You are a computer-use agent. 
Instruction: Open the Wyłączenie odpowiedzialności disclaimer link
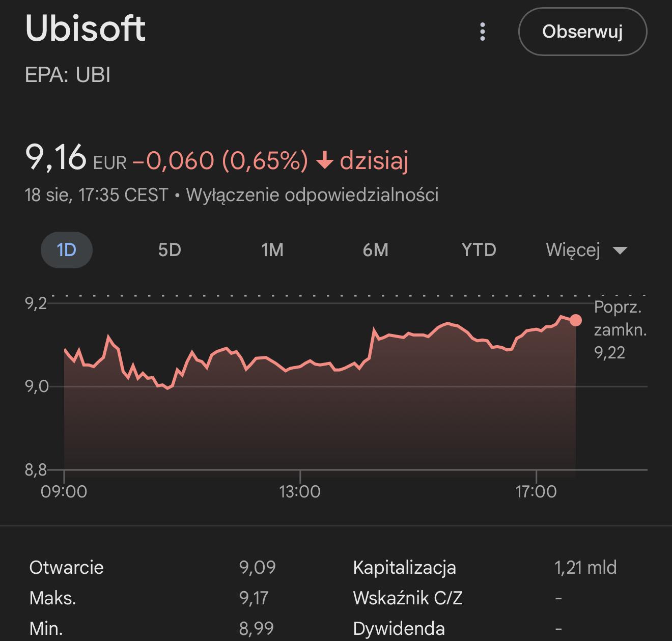coord(312,195)
